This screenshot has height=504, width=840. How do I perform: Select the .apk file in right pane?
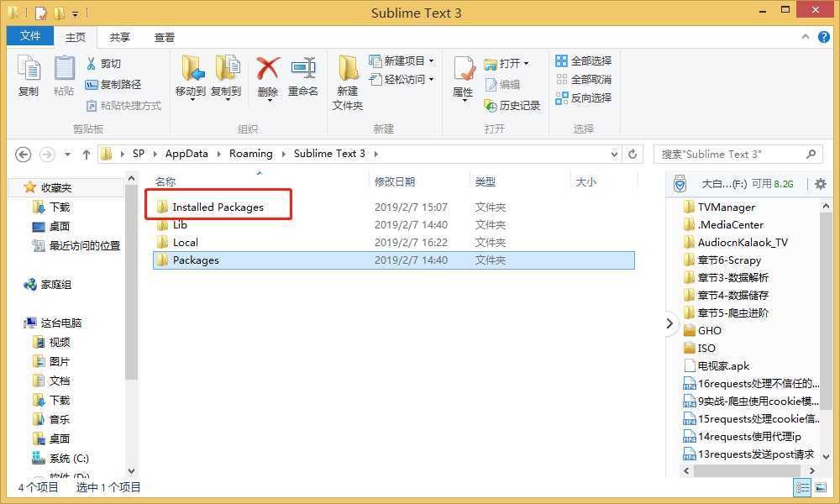point(723,365)
